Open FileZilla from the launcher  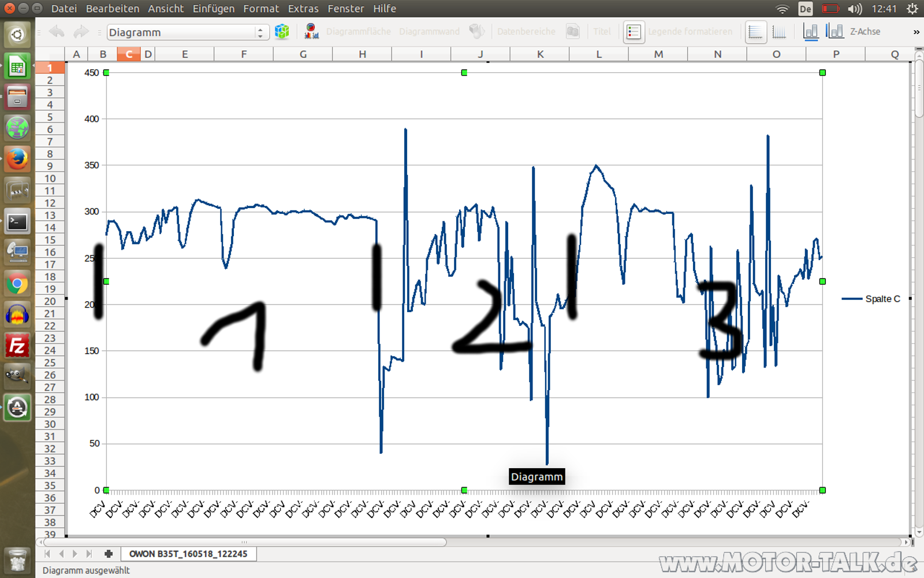point(17,346)
